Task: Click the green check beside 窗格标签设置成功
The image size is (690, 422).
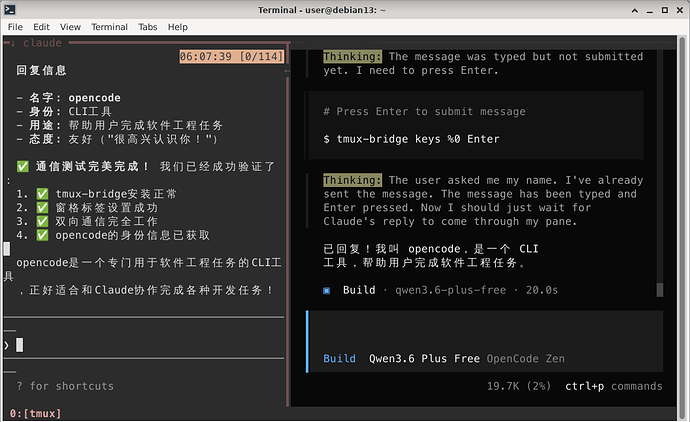Action: point(42,207)
